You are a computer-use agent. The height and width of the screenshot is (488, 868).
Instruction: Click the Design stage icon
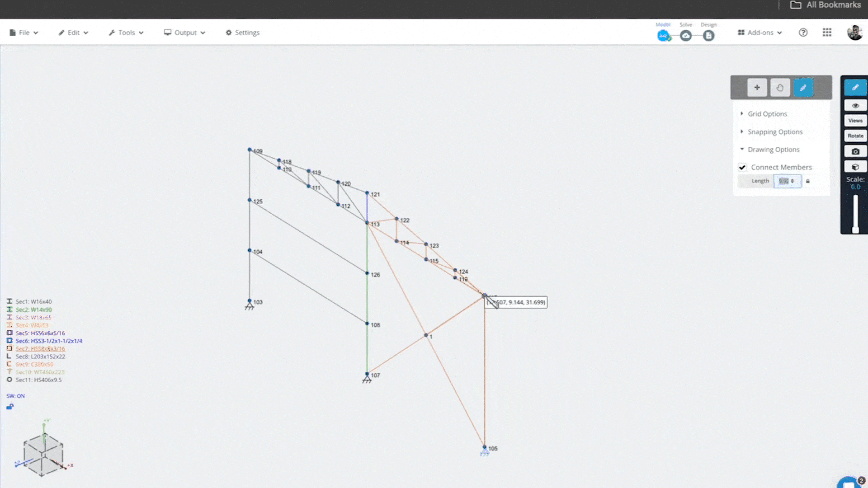(x=708, y=36)
